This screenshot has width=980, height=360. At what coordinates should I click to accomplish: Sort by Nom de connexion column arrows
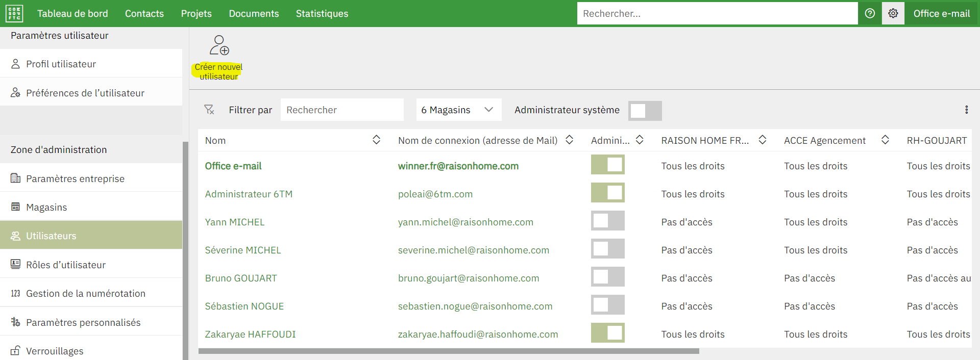coord(570,140)
